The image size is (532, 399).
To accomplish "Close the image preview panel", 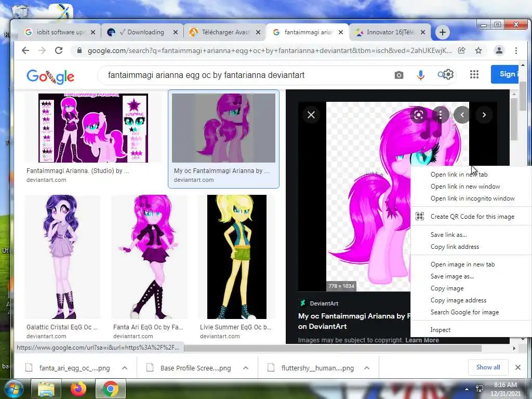I will 311,115.
